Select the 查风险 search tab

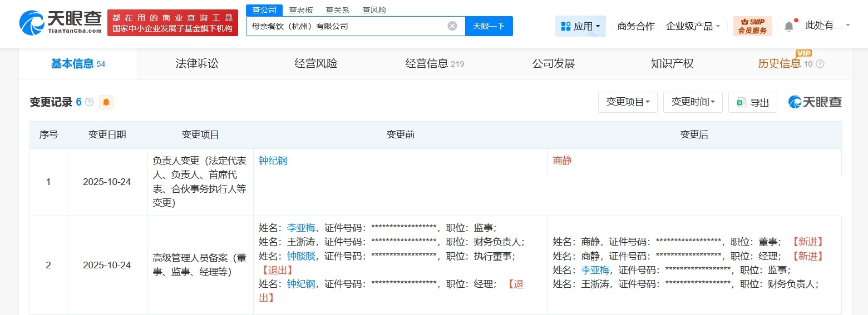click(x=374, y=10)
